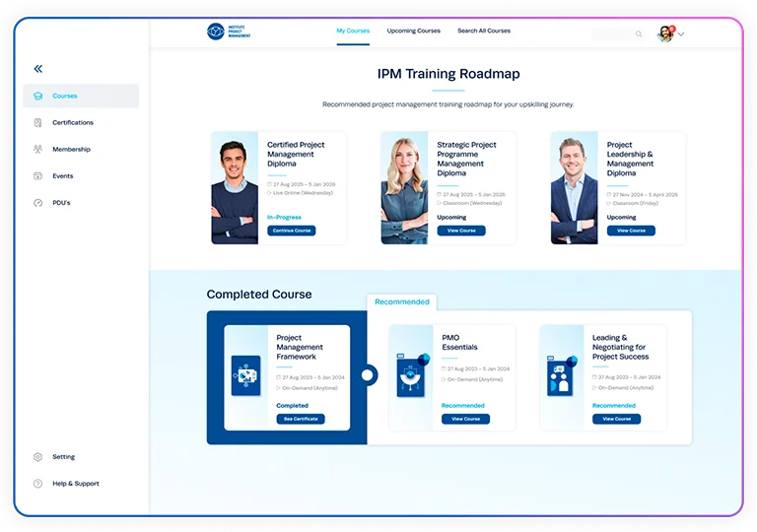Click the Setting gear icon

click(38, 457)
